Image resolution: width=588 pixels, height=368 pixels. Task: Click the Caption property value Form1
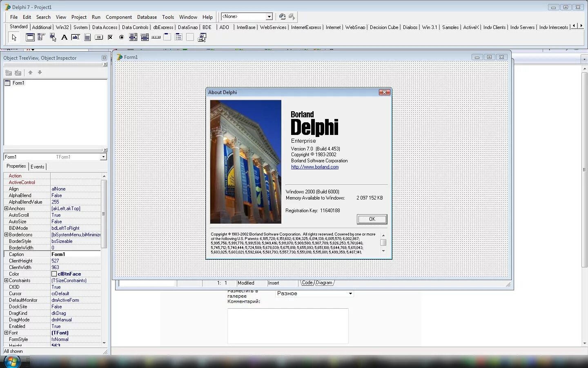click(x=76, y=254)
